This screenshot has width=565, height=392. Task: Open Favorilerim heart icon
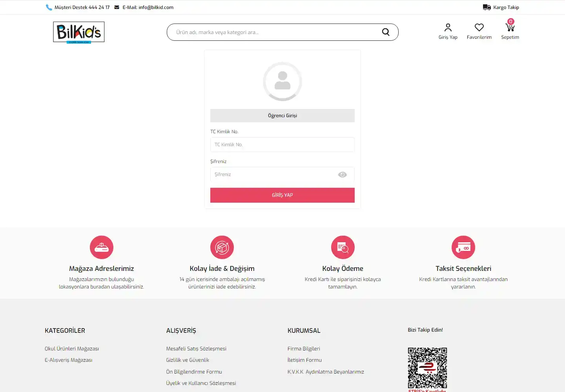[x=479, y=27]
